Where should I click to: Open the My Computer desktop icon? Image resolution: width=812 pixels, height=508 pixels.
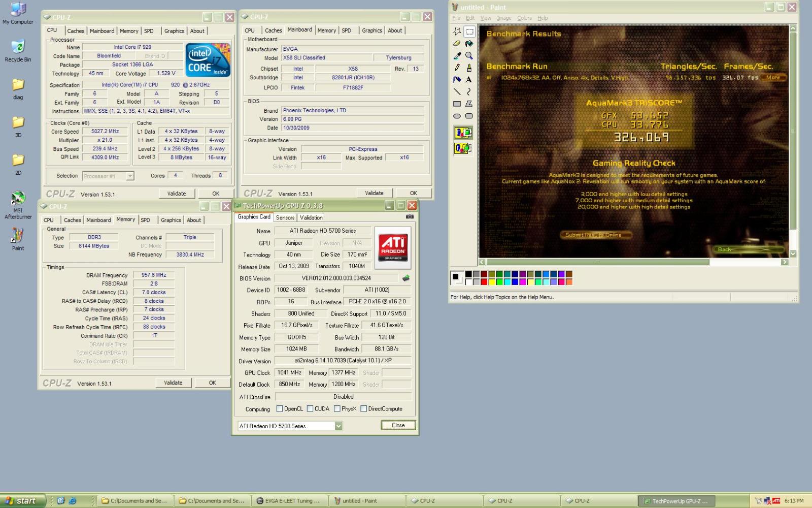tap(18, 13)
